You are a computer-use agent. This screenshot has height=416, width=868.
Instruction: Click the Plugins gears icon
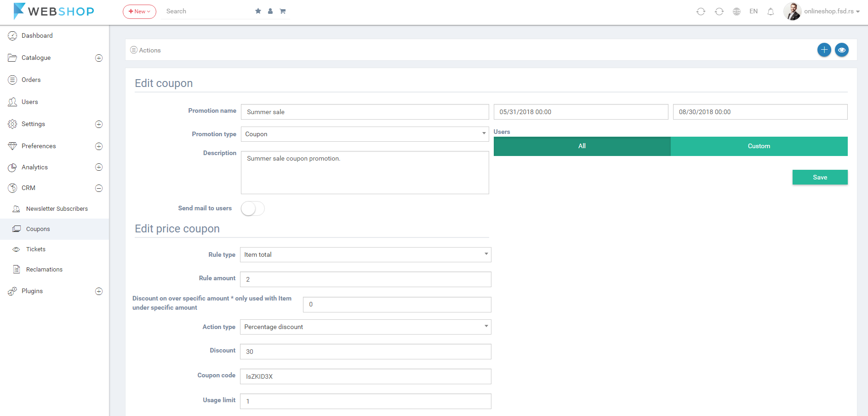tap(12, 291)
